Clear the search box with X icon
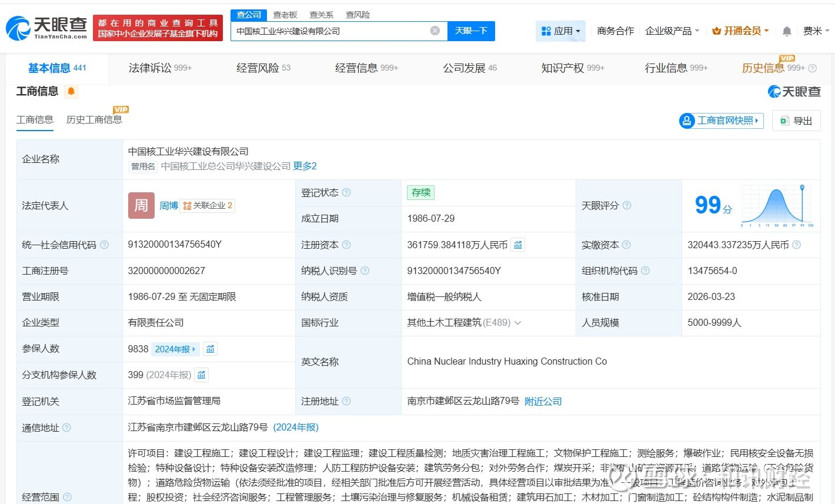This screenshot has height=504, width=835. (x=435, y=31)
